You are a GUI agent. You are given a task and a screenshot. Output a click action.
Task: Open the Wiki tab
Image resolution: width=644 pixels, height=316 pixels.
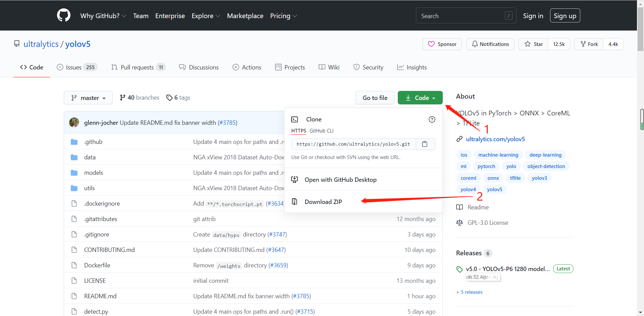pos(329,67)
